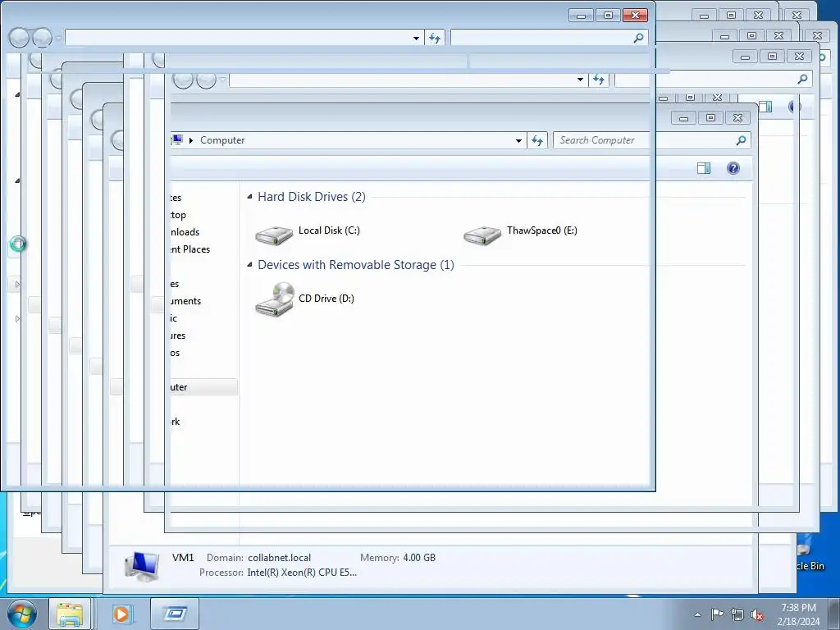Click the 'Intel(R) Xeon(R) CPU E5...' processor value
The image size is (840, 630).
(302, 573)
